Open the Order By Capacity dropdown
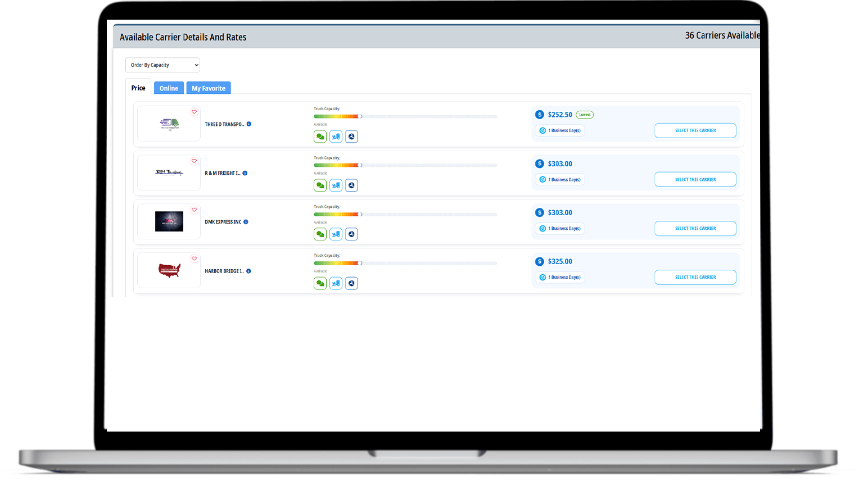This screenshot has height=481, width=868. coord(162,65)
